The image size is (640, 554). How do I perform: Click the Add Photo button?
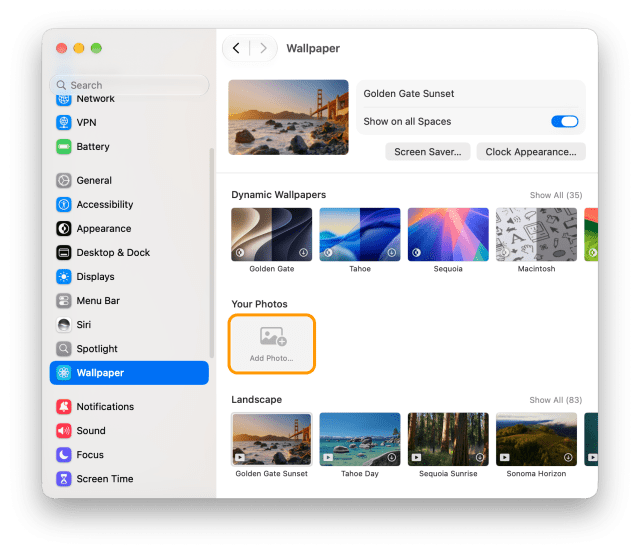pyautogui.click(x=272, y=344)
